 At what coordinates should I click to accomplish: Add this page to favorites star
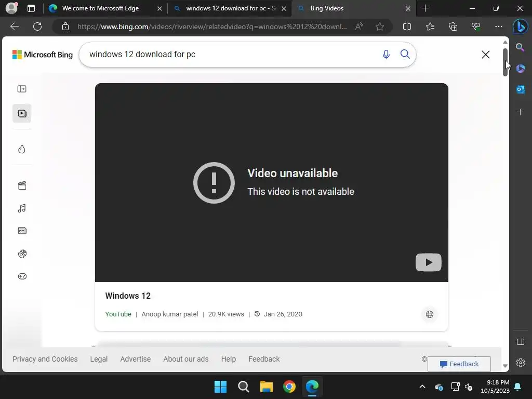click(380, 26)
